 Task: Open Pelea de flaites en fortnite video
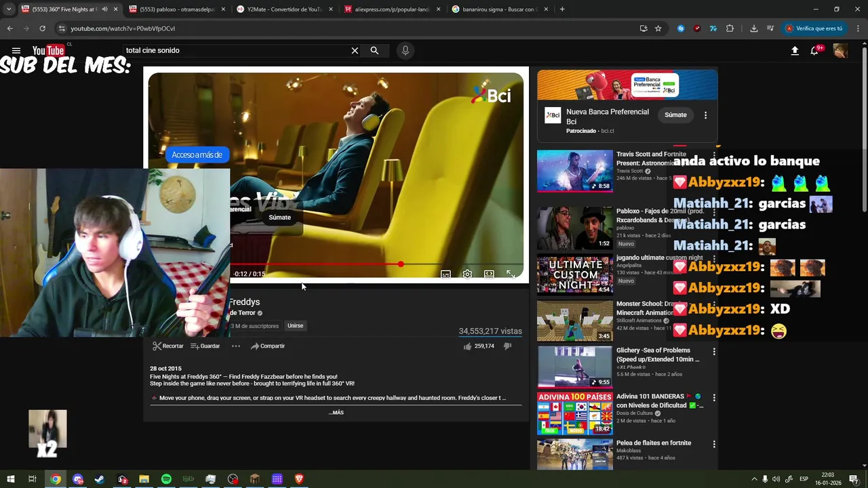(575, 454)
